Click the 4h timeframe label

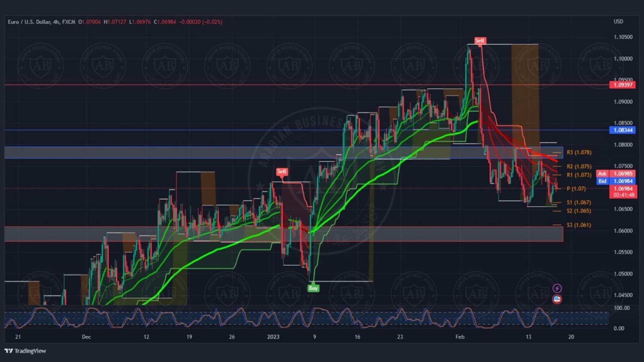coord(56,22)
